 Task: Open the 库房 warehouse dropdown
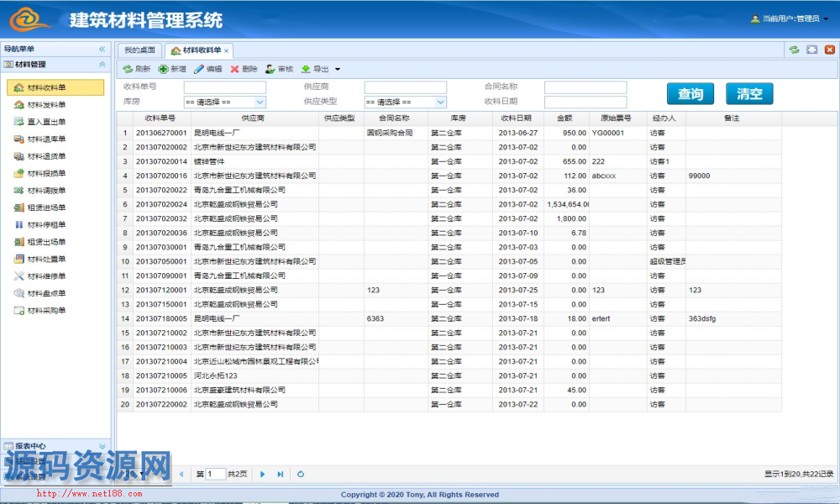click(x=260, y=102)
